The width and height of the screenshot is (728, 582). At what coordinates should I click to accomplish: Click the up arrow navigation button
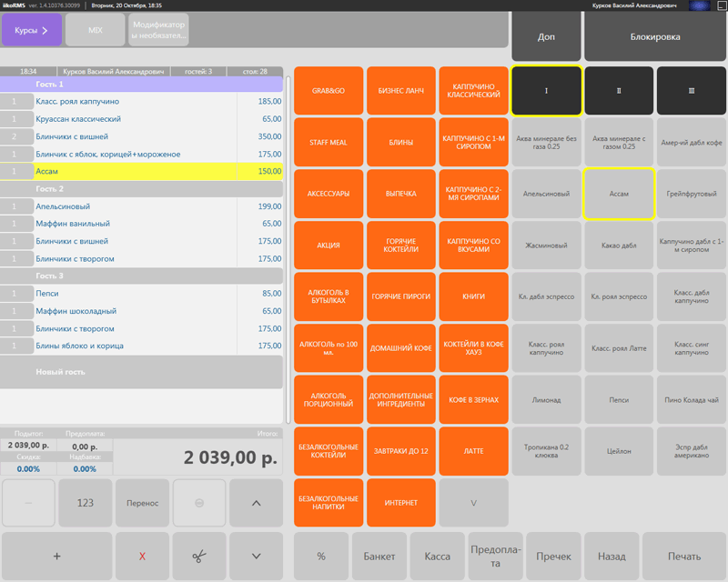click(256, 503)
